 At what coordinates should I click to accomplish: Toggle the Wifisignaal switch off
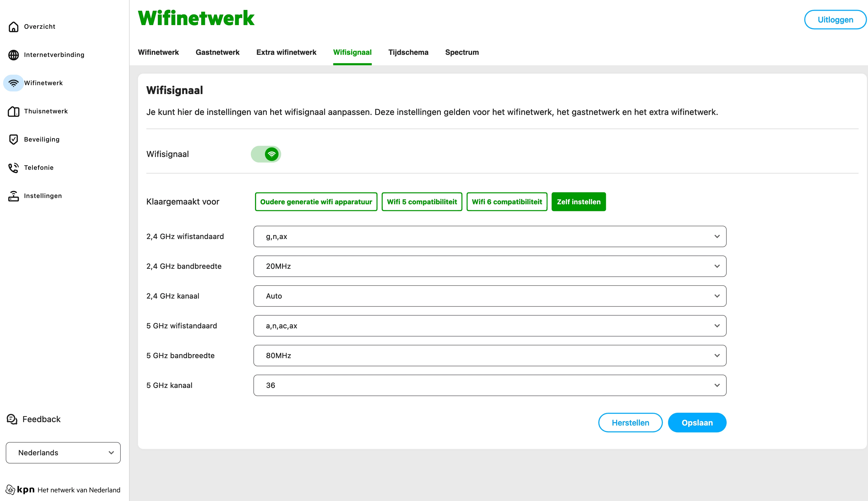click(266, 154)
